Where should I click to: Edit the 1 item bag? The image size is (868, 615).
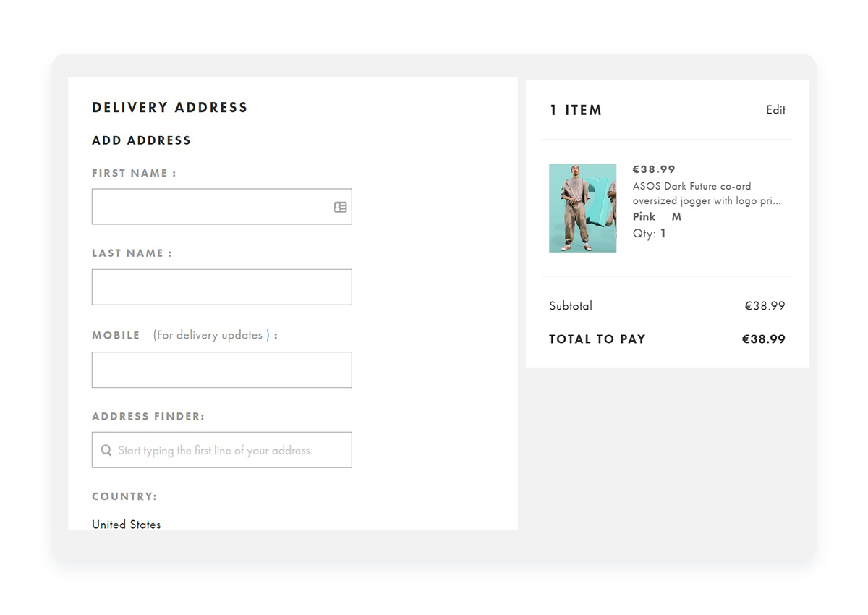coord(776,110)
